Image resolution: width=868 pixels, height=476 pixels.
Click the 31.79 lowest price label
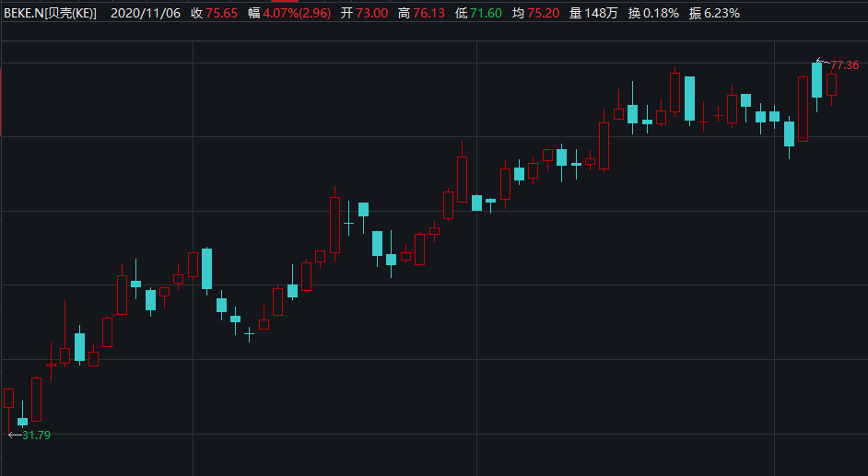coord(36,435)
